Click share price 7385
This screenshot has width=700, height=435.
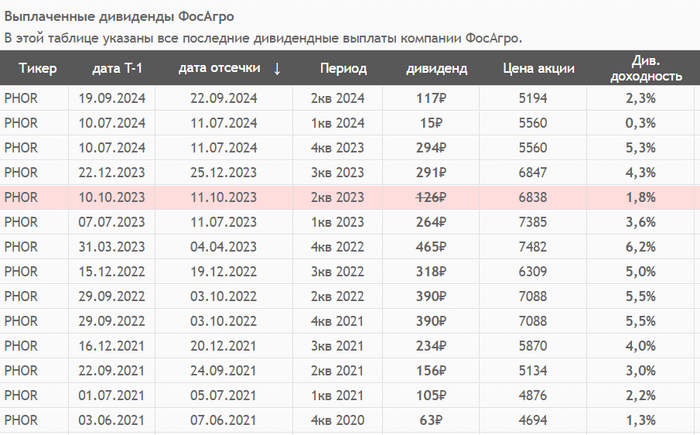[x=533, y=222]
